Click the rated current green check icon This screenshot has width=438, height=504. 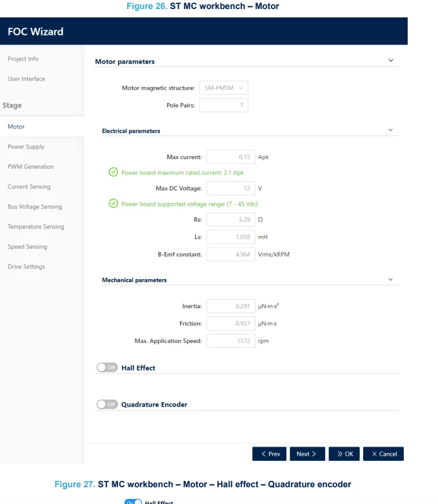[114, 172]
